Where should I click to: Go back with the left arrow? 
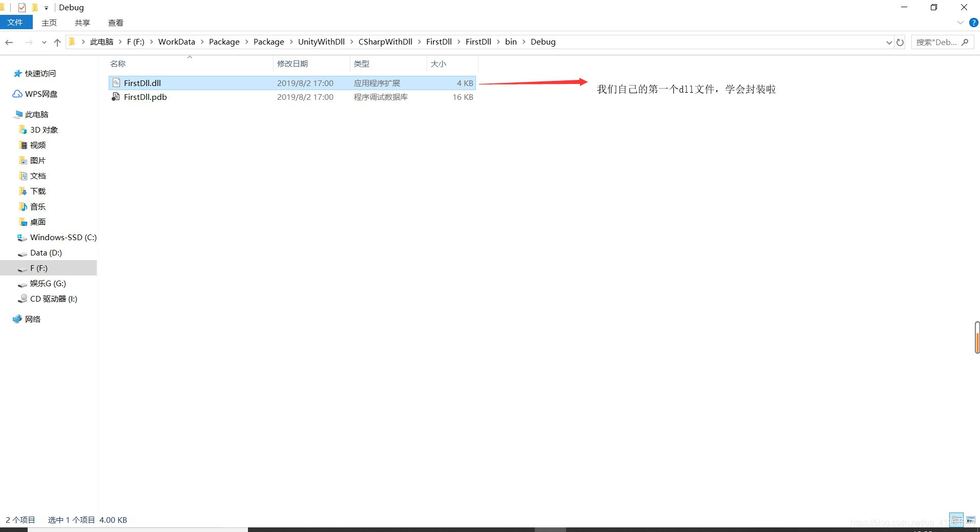coord(9,42)
